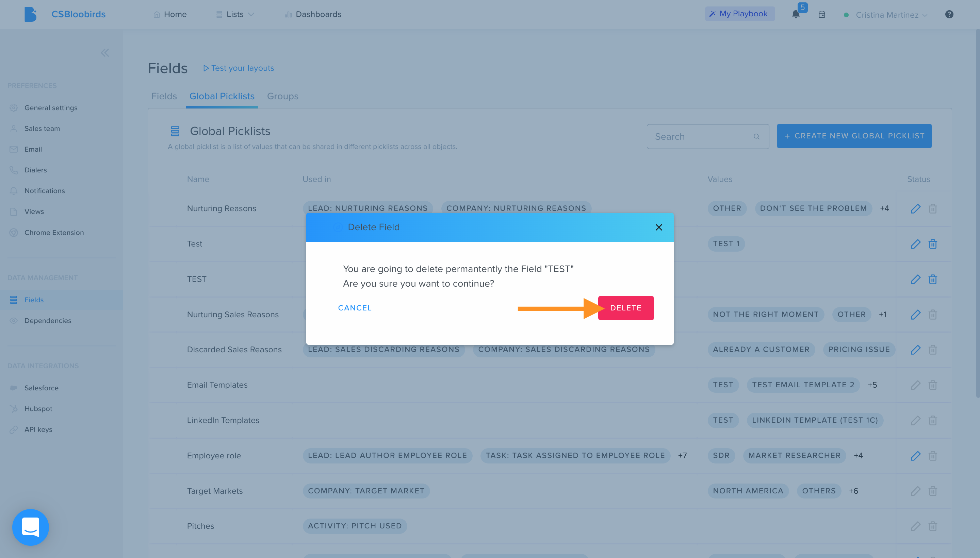Image resolution: width=980 pixels, height=558 pixels.
Task: Select the Global Picklists tab
Action: coord(222,96)
